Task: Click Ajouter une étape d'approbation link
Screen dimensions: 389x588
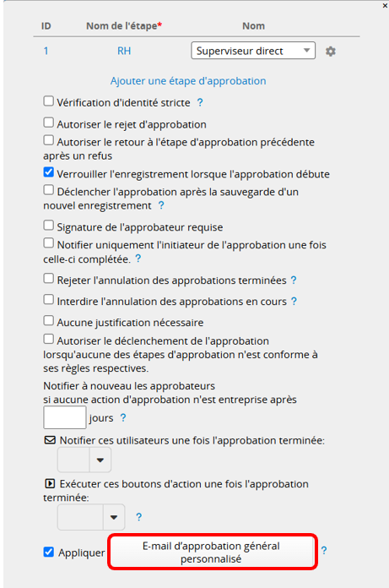Action: 188,81
